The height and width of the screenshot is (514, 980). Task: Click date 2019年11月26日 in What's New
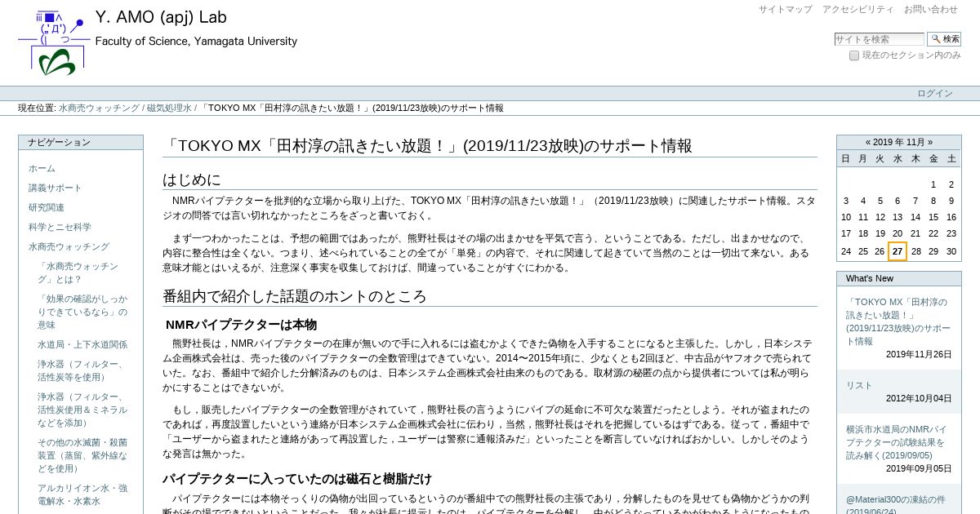(x=919, y=354)
